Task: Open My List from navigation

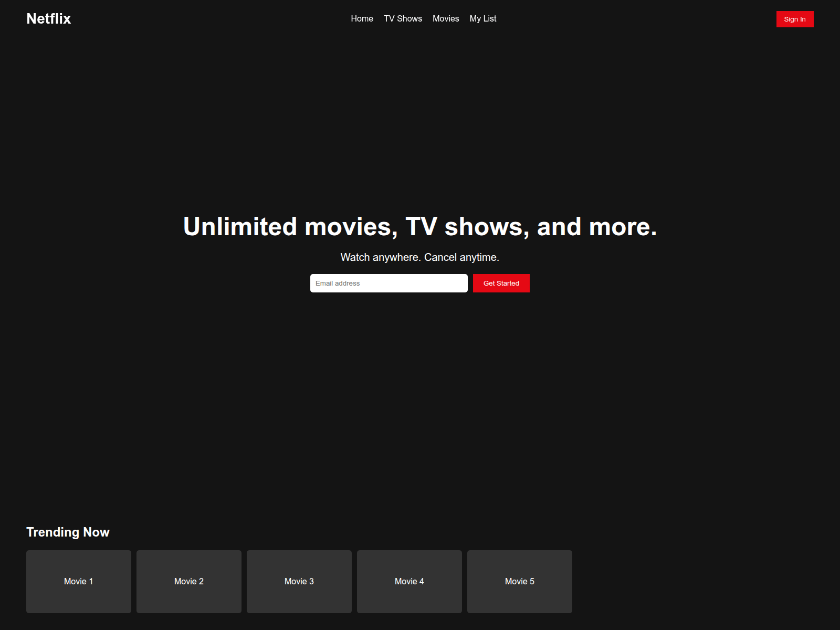Action: [x=482, y=19]
